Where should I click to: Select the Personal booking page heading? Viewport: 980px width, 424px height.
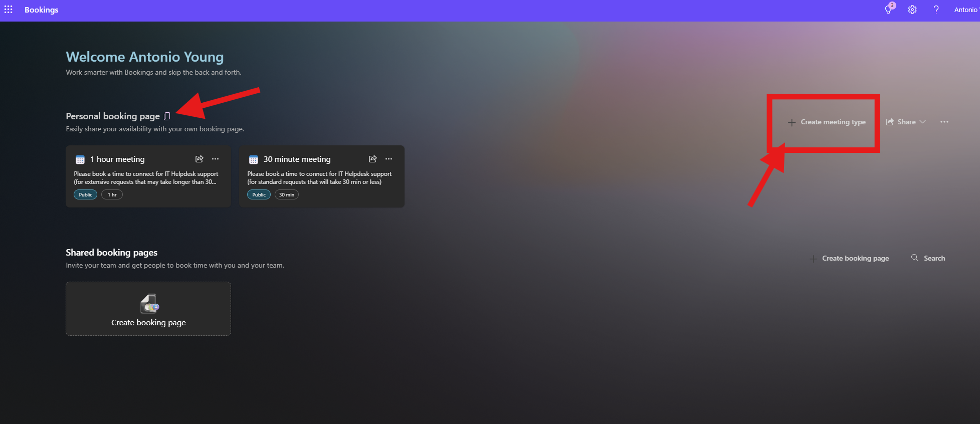[x=113, y=116]
